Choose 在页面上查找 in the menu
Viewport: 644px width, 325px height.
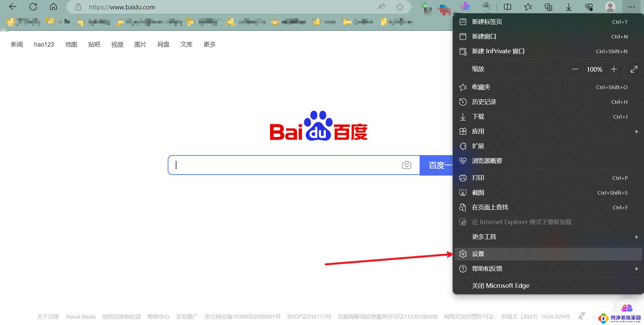tap(548, 207)
